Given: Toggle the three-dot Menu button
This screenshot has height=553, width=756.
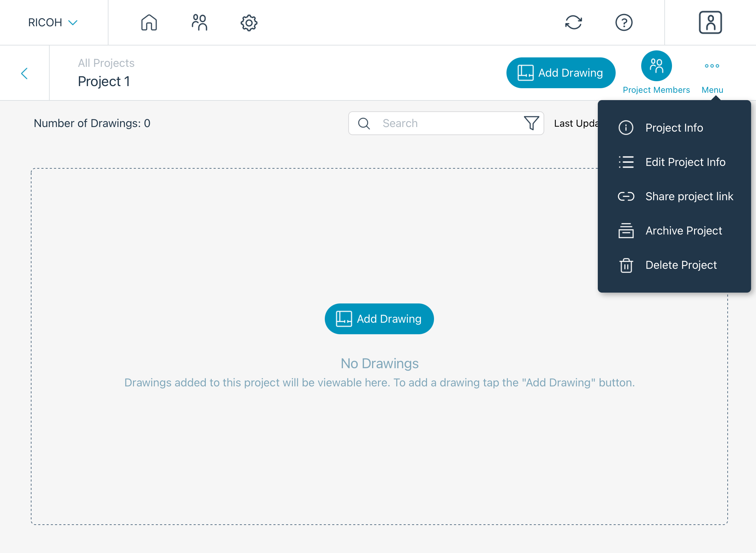Looking at the screenshot, I should tap(712, 66).
